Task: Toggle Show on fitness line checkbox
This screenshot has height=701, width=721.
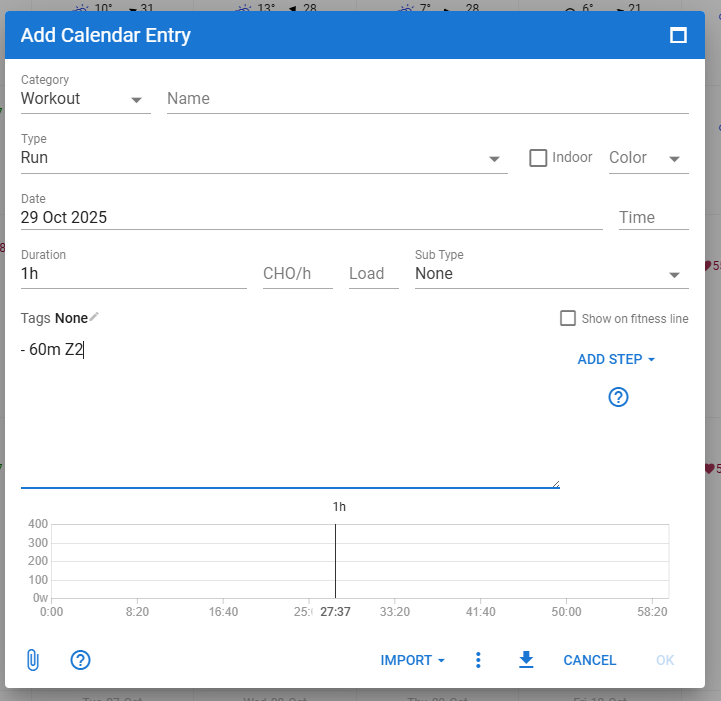Action: pos(568,318)
